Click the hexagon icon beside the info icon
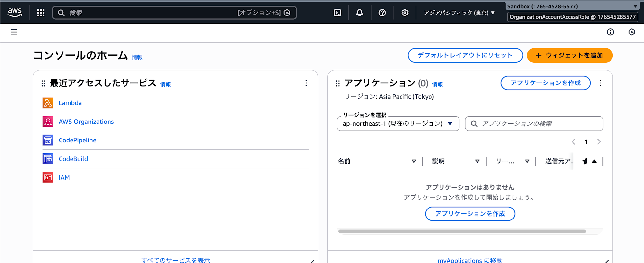644x263 pixels. 632,32
